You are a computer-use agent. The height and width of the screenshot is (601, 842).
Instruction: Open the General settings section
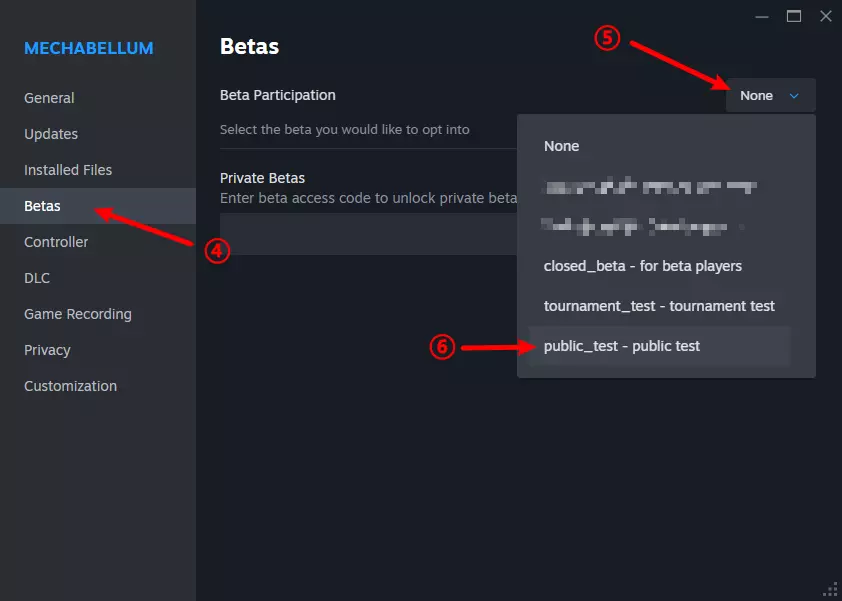[49, 98]
